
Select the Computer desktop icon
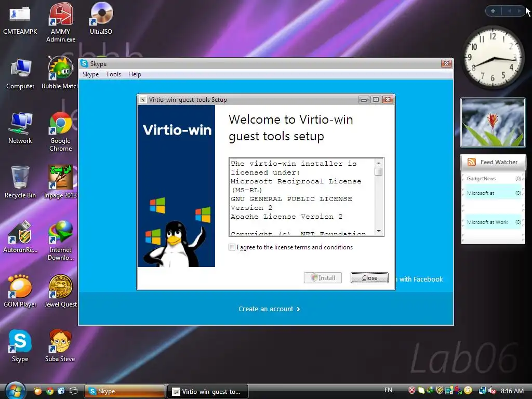pyautogui.click(x=20, y=74)
